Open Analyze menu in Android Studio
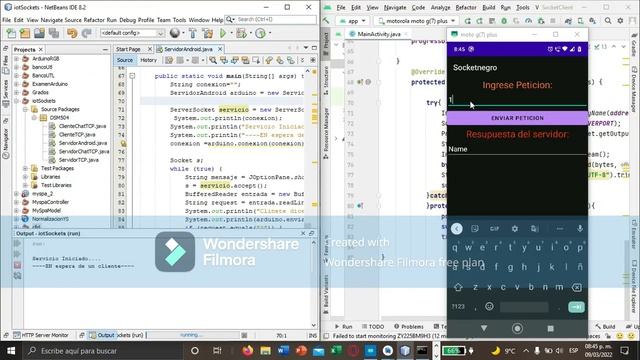Screen dimensions: 640x360 click(440, 7)
